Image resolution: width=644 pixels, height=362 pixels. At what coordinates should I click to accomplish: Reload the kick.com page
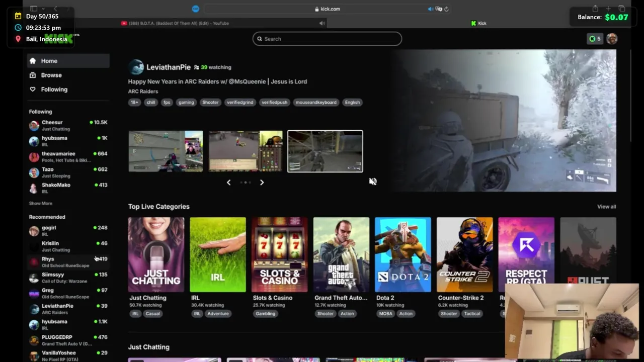[x=446, y=9]
